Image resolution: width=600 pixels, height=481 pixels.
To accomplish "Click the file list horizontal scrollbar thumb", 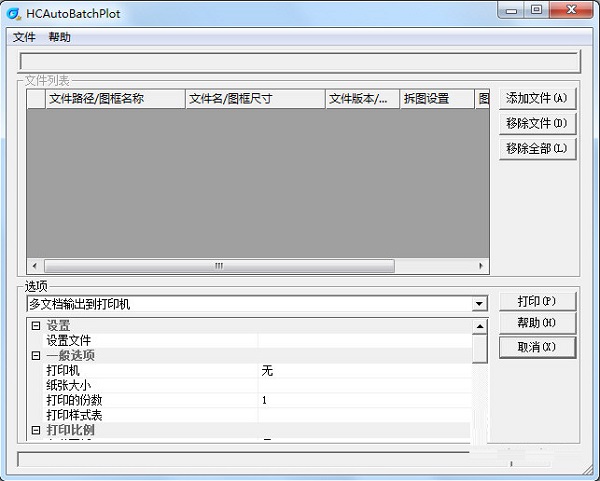I will pyautogui.click(x=219, y=266).
